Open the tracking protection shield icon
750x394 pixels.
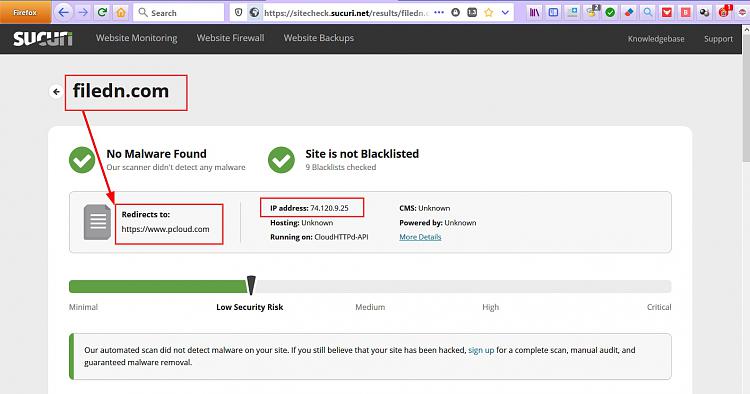pyautogui.click(x=239, y=13)
